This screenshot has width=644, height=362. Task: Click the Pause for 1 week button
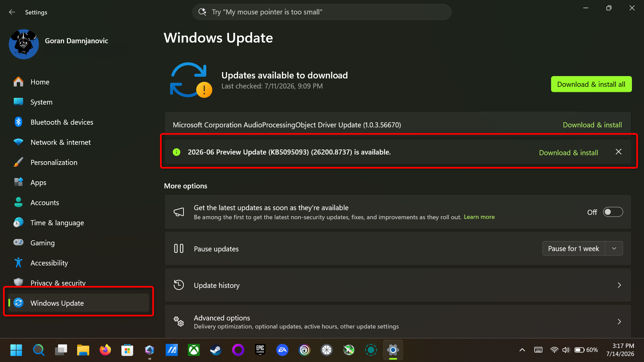(x=574, y=248)
